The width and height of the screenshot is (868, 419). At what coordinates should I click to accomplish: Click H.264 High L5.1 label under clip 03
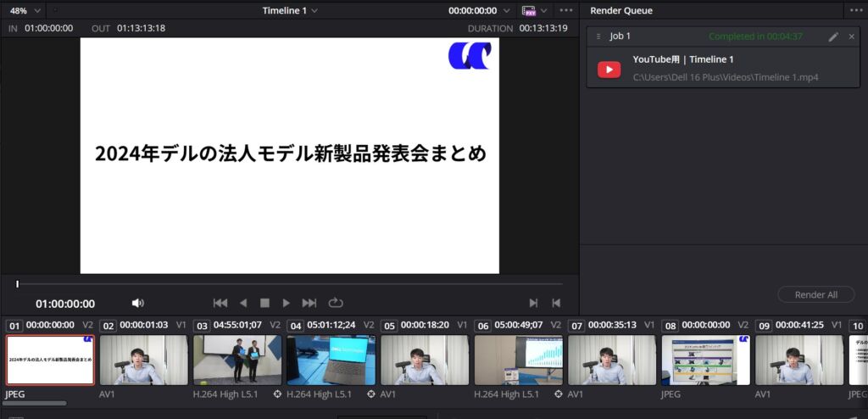click(x=225, y=394)
